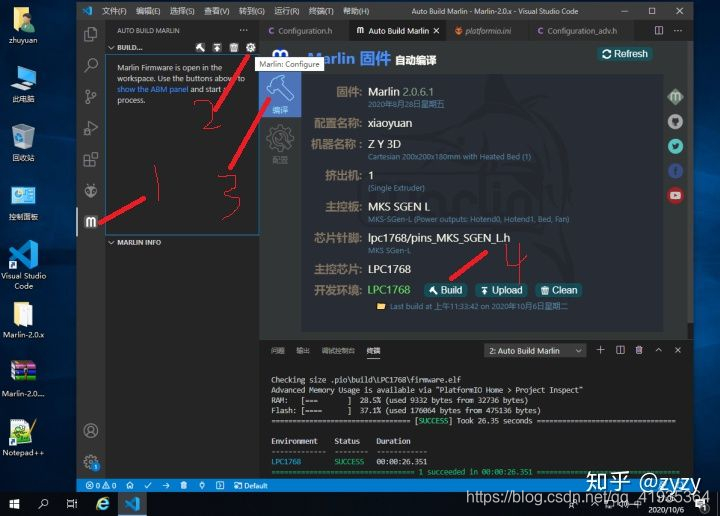Split the terminal panel

[x=620, y=350]
